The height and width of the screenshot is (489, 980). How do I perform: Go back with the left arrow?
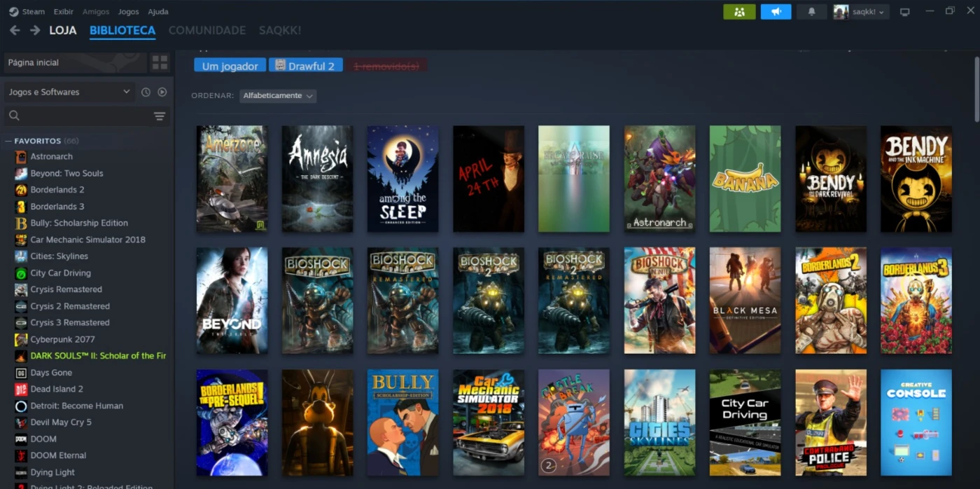15,30
